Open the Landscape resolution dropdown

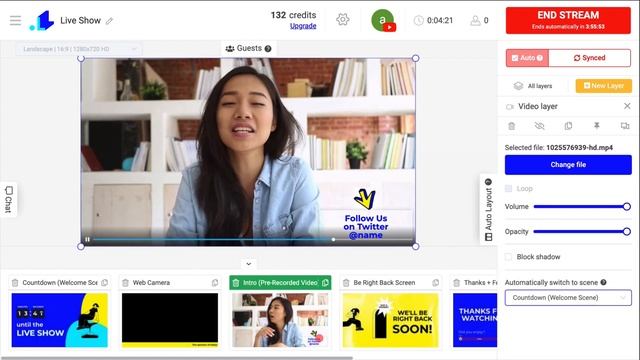79,49
